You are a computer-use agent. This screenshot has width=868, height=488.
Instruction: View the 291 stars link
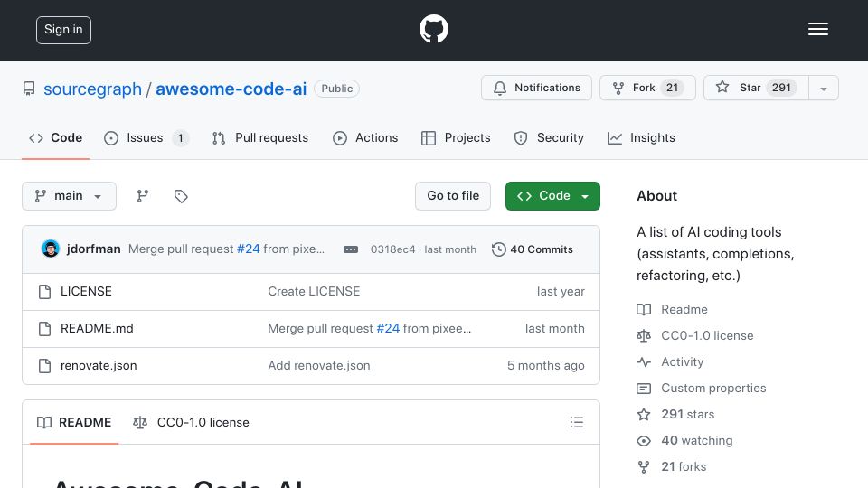[675, 415]
